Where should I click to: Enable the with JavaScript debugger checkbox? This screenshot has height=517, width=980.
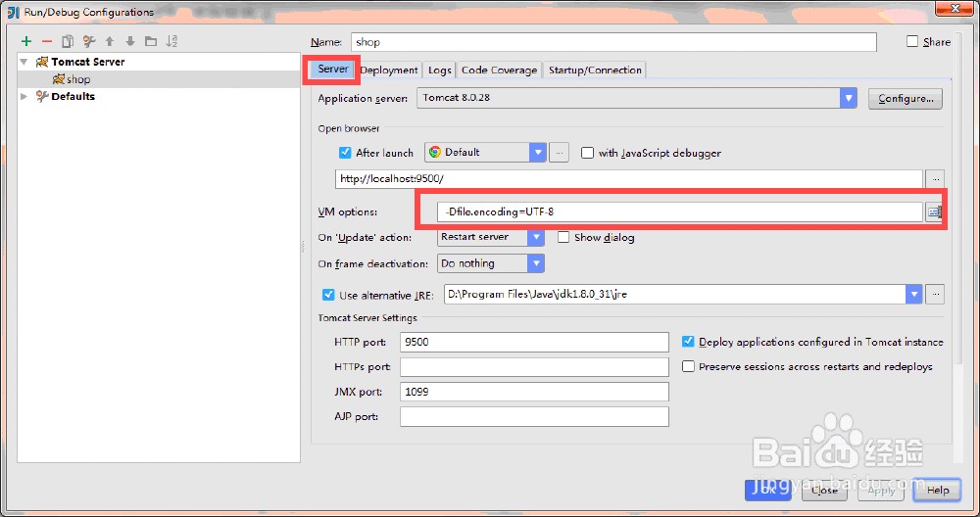(587, 153)
